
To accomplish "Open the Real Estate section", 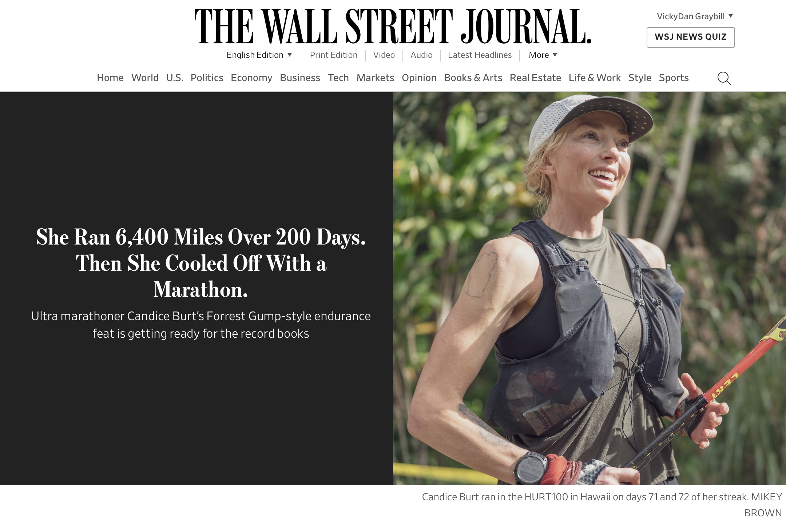I will coord(535,78).
